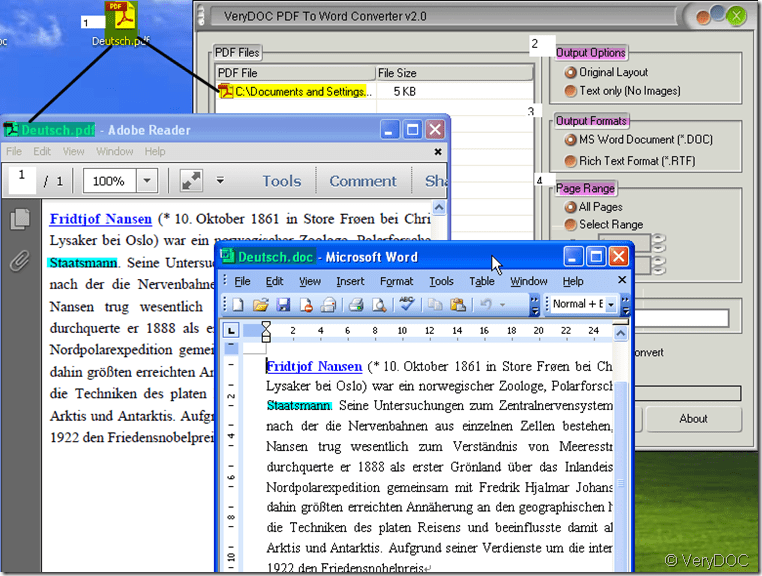Expand the formatting toolbar options chevron in Word
762x576 pixels.
coord(625,305)
